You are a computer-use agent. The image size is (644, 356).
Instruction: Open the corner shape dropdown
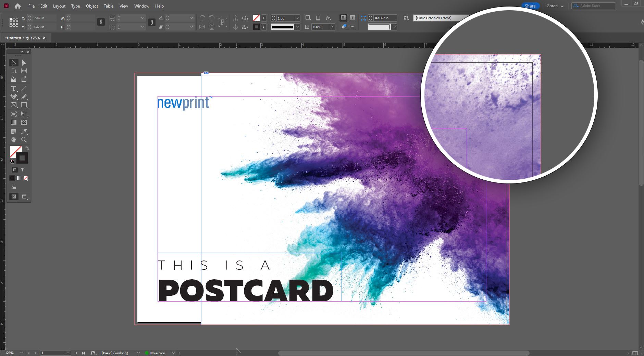(394, 27)
